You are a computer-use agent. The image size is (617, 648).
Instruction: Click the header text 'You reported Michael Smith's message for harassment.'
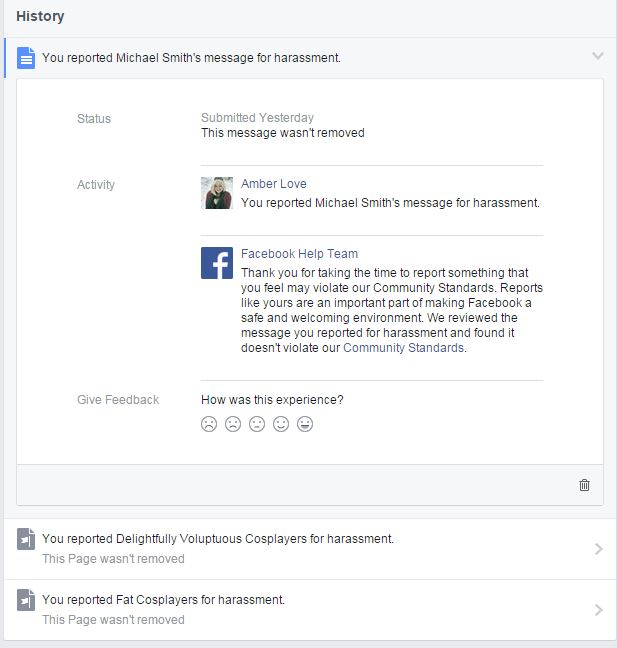pos(191,57)
